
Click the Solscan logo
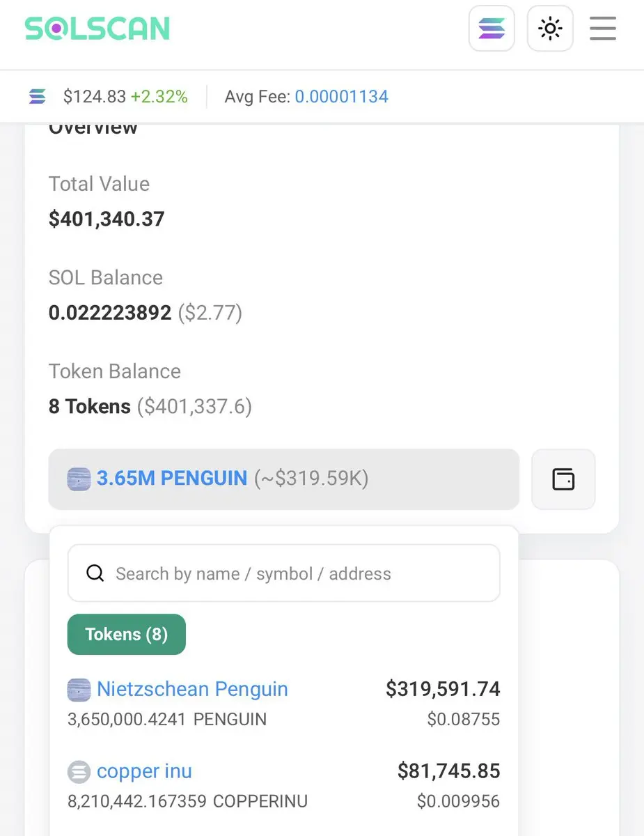pos(97,29)
